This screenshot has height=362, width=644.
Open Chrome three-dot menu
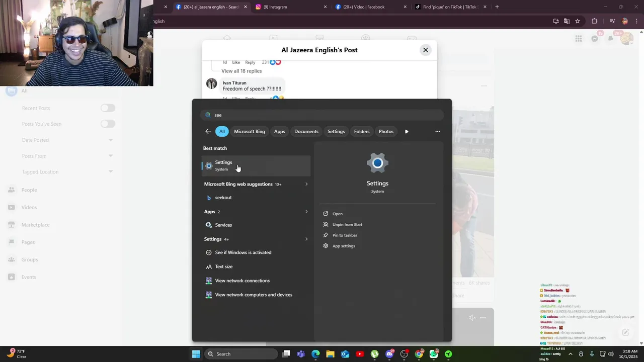coord(637,21)
